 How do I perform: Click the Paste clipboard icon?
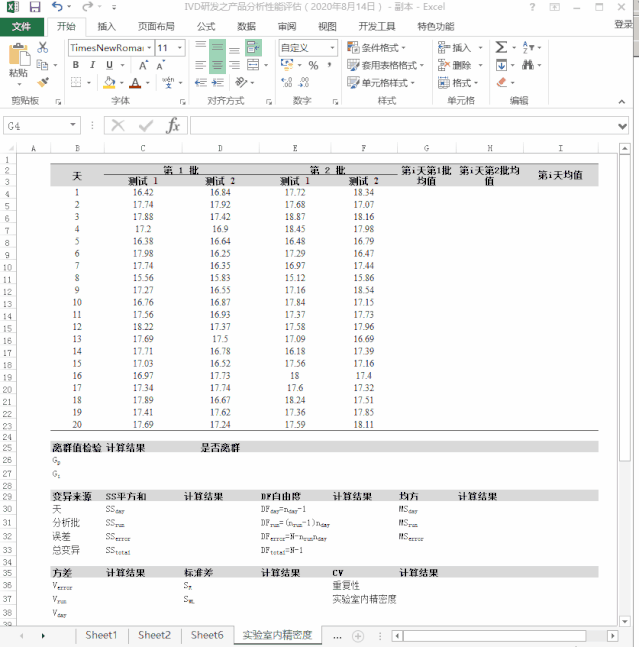(18, 57)
